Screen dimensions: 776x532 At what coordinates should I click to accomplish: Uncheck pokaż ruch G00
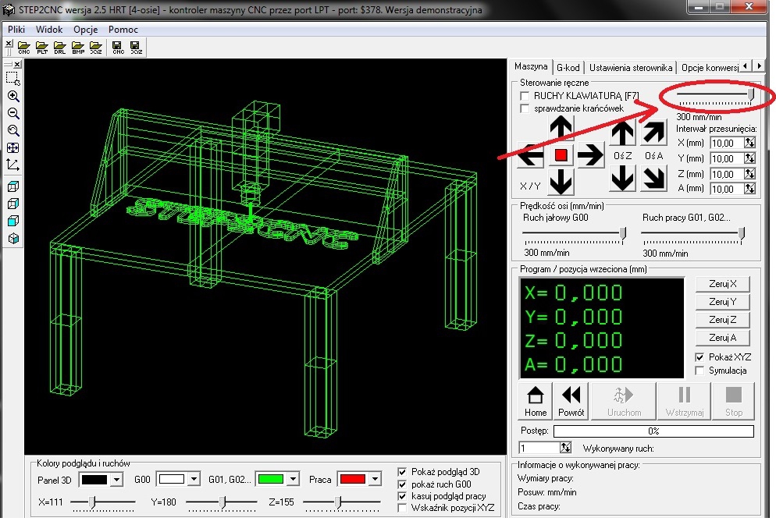click(x=402, y=484)
